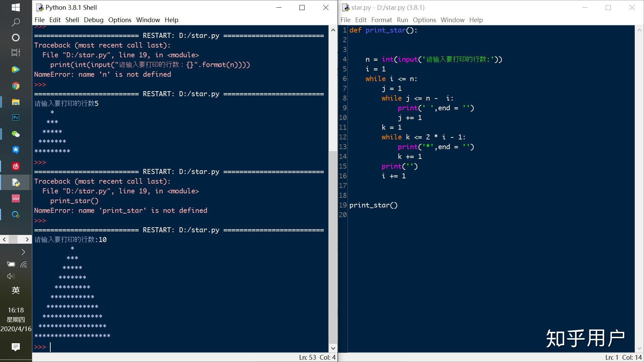Click 'while i <= n:' line
This screenshot has height=362, width=644.
[x=391, y=79]
